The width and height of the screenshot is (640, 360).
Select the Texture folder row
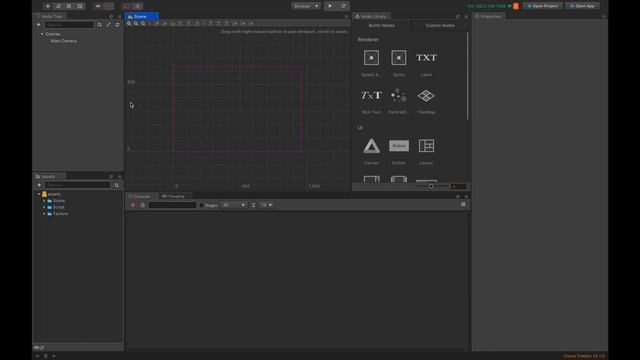tap(78, 214)
